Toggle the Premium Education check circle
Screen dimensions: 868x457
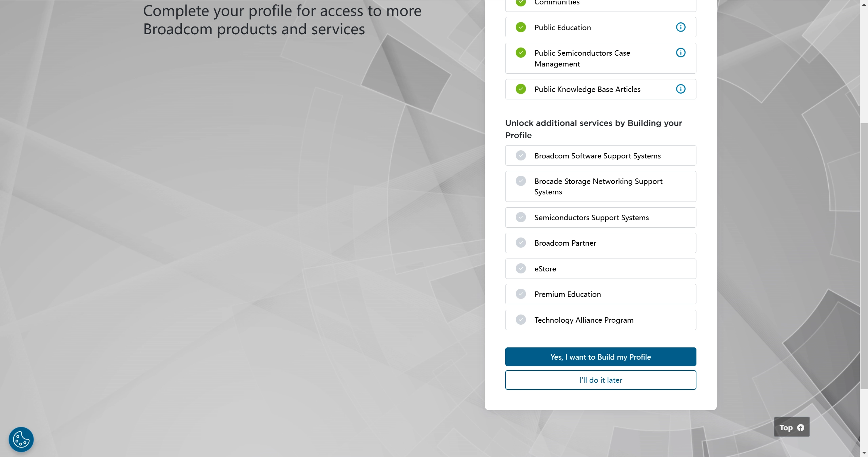pyautogui.click(x=521, y=294)
